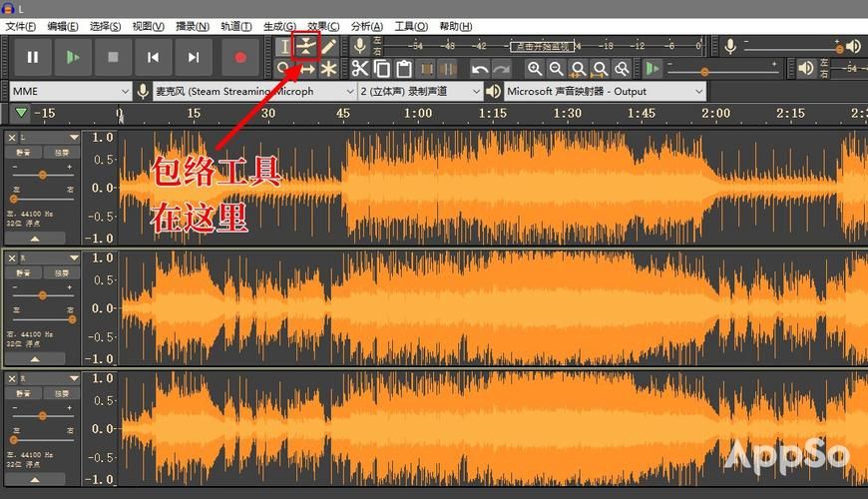Screen dimensions: 868x499
Task: Click 点击开始监视 on the recording meter
Action: pos(540,46)
